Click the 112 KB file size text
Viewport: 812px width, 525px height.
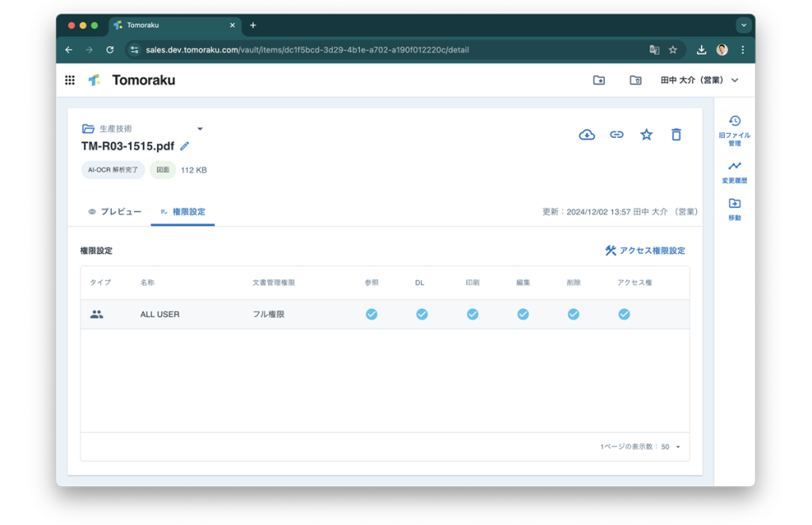(x=193, y=170)
